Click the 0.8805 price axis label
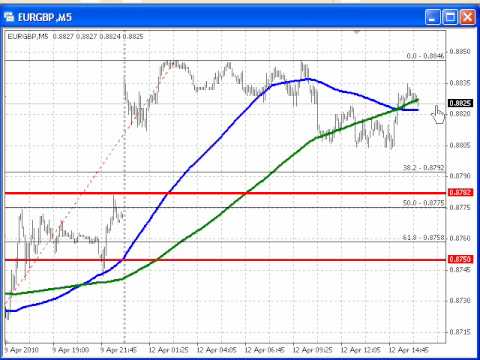480x360 pixels. 460,145
